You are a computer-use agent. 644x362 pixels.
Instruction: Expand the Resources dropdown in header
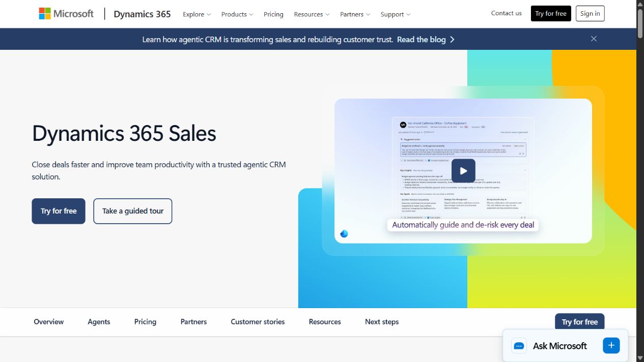click(312, 14)
